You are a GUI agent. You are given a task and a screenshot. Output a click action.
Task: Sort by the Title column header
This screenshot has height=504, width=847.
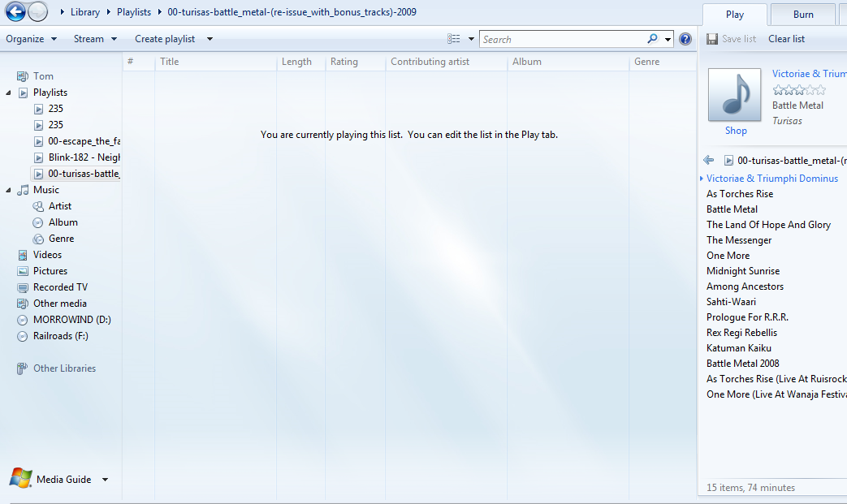click(215, 62)
